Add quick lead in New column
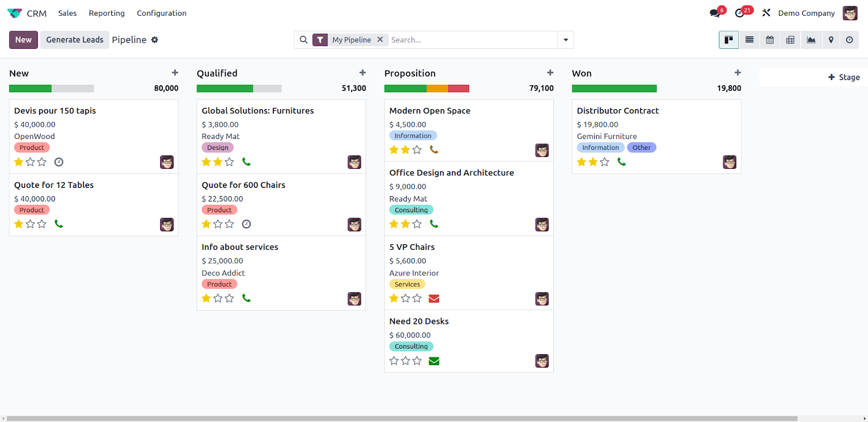The image size is (868, 422). coord(175,73)
